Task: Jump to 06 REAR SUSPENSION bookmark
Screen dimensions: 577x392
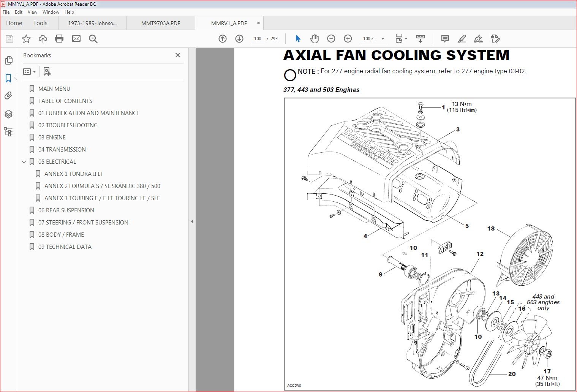Action: point(66,210)
